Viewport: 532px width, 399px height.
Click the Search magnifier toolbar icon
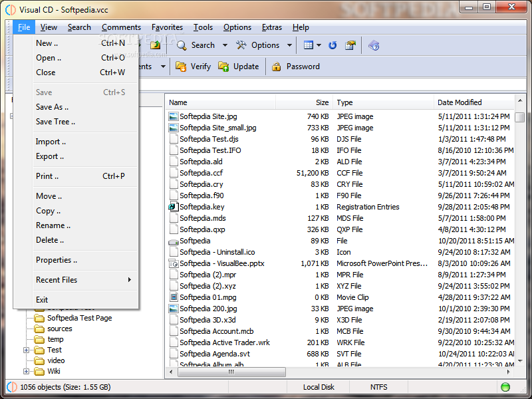pos(182,45)
